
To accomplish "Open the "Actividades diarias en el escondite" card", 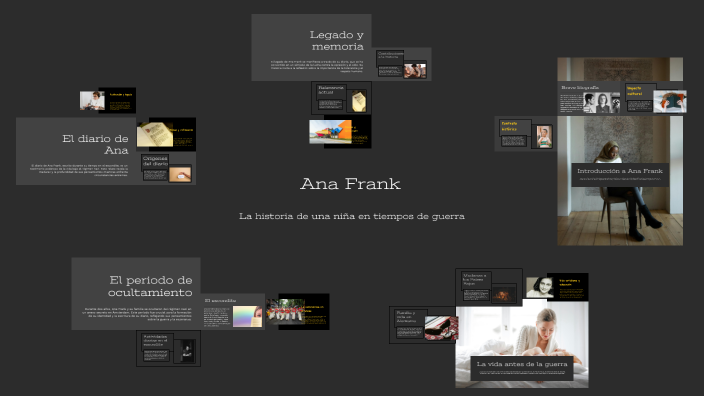I will 168,349.
